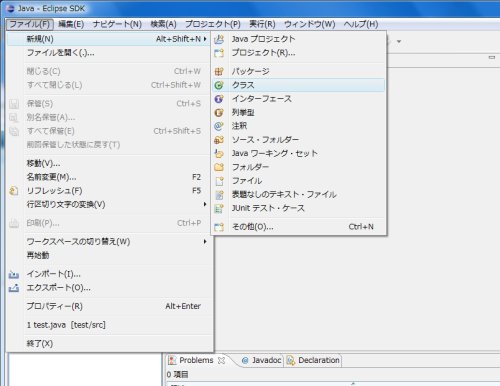500x386 pixels.
Task: Click the '0 項目' problems count text
Action: click(x=178, y=375)
